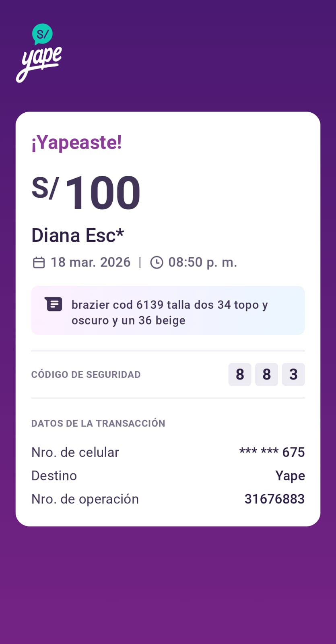Tap the S/ 100 amount

[86, 192]
